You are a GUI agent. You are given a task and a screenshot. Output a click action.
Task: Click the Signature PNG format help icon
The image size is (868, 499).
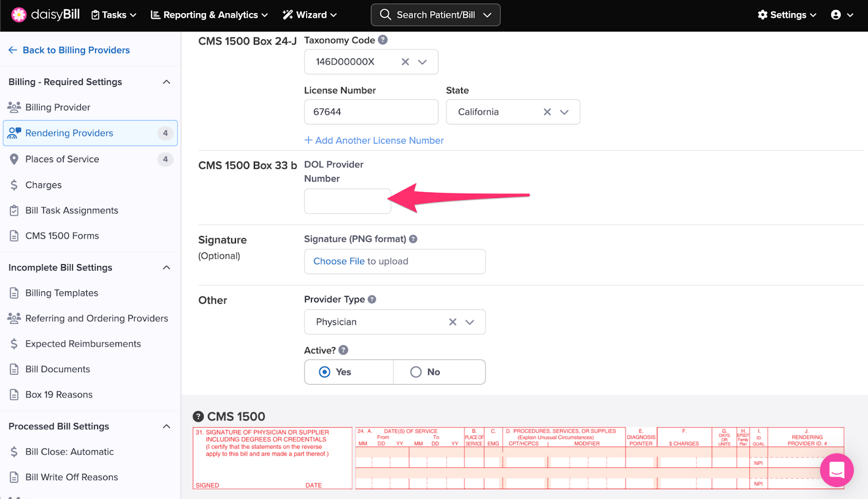tap(413, 239)
